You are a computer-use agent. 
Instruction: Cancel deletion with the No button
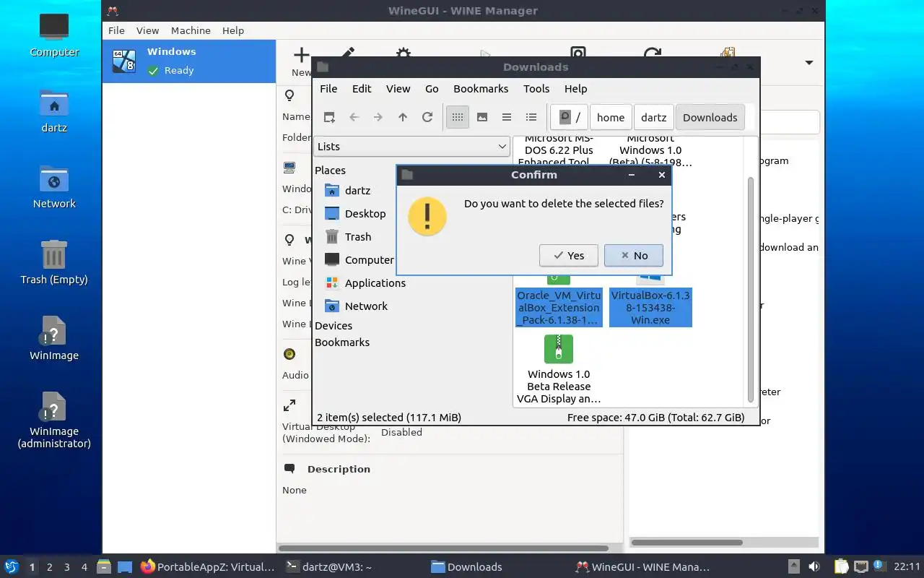[633, 255]
